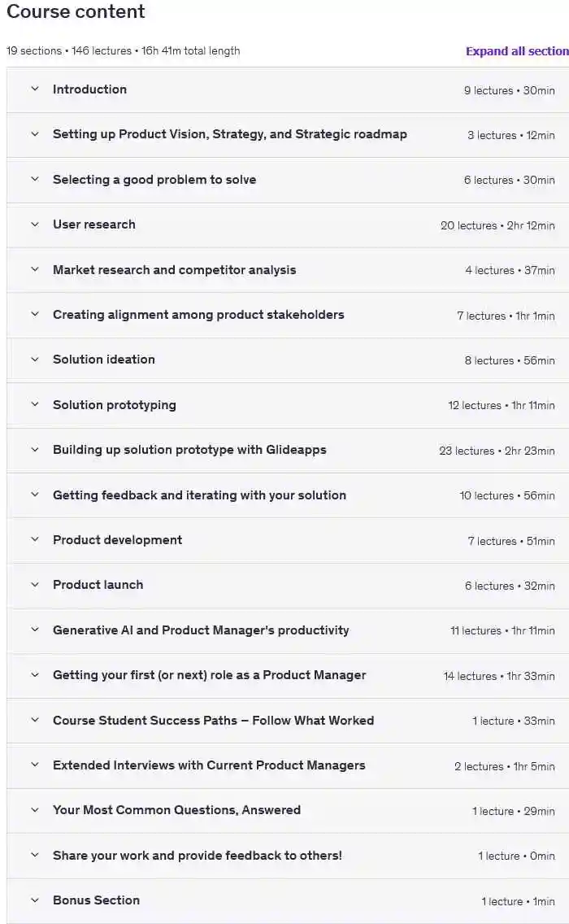The width and height of the screenshot is (569, 924).
Task: Expand Building up solution prototype with Glideapps
Action: [189, 450]
